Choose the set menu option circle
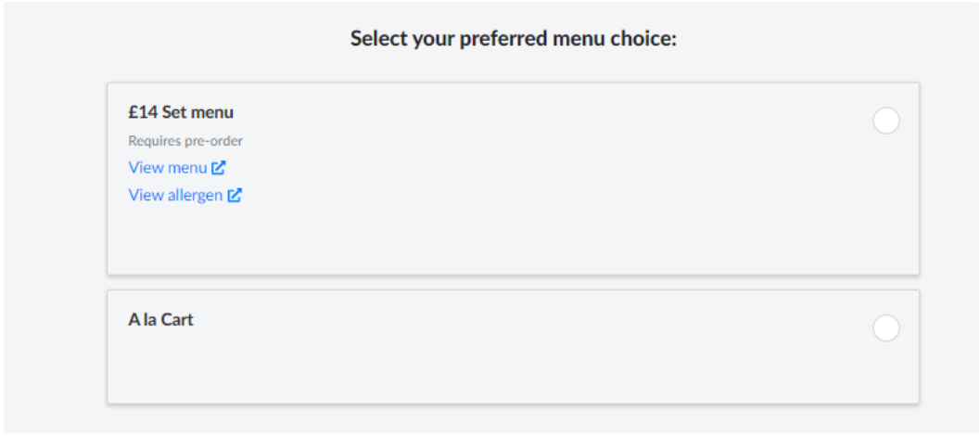Image resolution: width=980 pixels, height=436 pixels. 885,121
